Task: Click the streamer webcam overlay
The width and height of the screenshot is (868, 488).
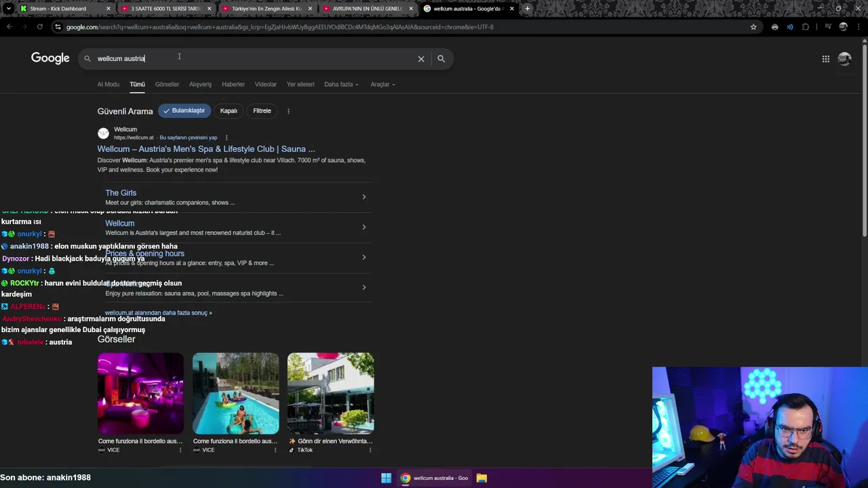Action: tap(759, 427)
